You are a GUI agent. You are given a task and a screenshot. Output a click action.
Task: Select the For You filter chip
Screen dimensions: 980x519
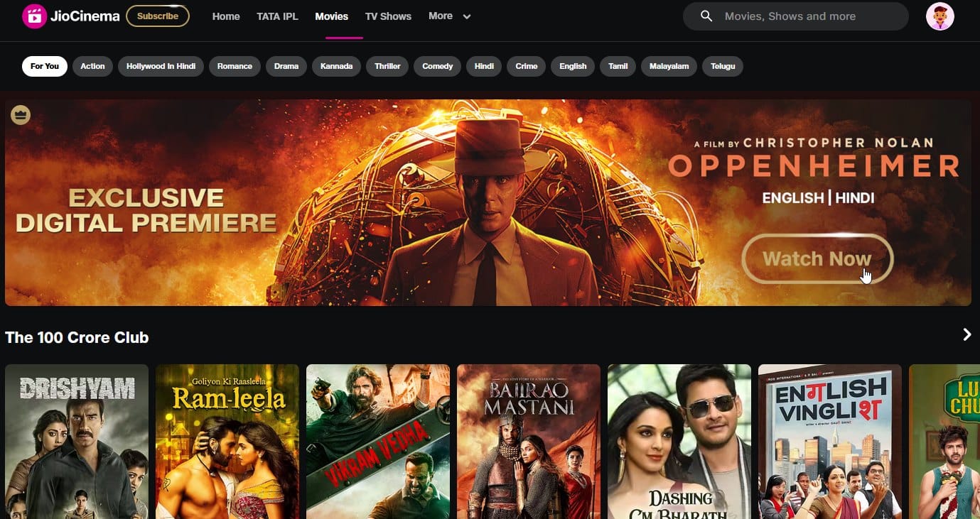[45, 66]
